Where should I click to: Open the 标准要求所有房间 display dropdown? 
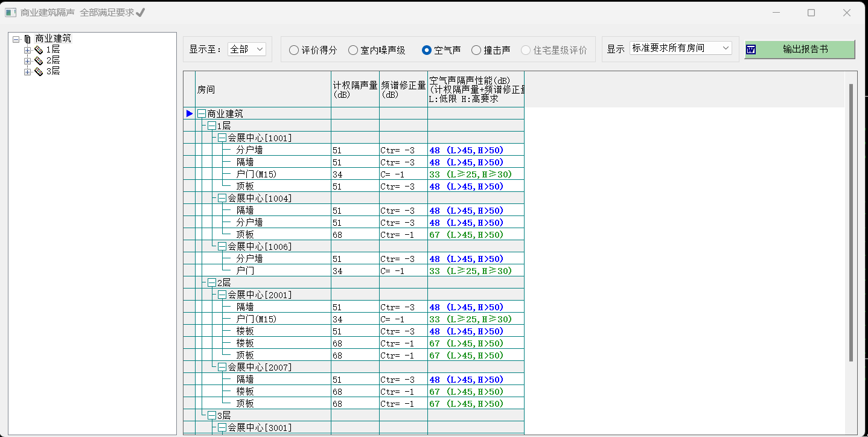tap(680, 48)
